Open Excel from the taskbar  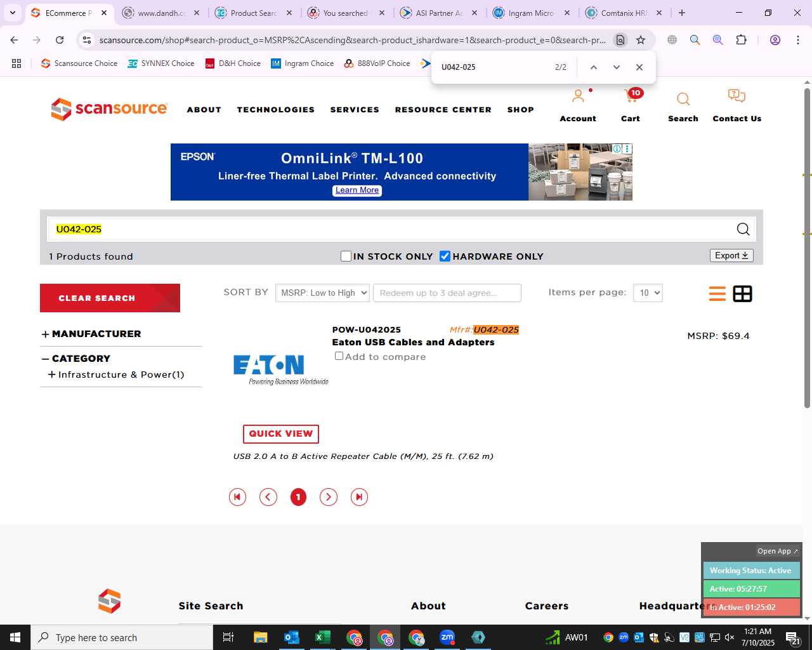click(x=322, y=637)
